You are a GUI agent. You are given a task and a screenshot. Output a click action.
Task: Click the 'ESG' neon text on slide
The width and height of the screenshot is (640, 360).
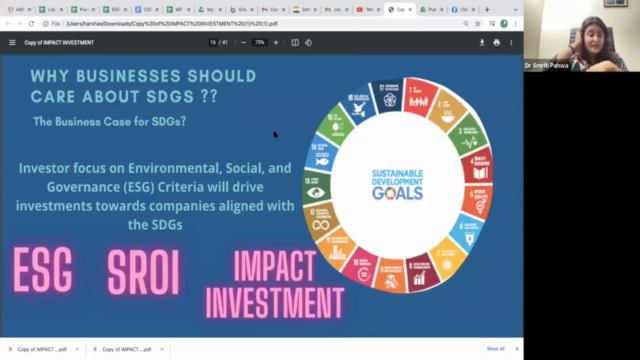click(43, 270)
